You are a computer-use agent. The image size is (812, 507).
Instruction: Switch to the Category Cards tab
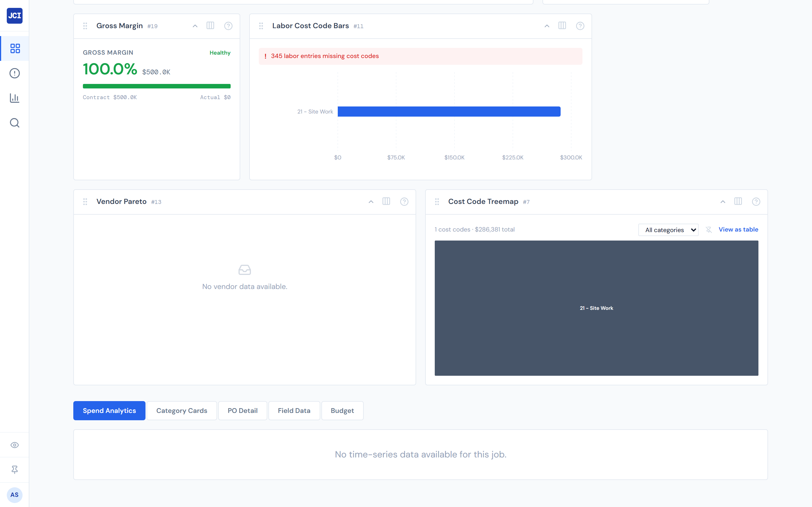[182, 410]
